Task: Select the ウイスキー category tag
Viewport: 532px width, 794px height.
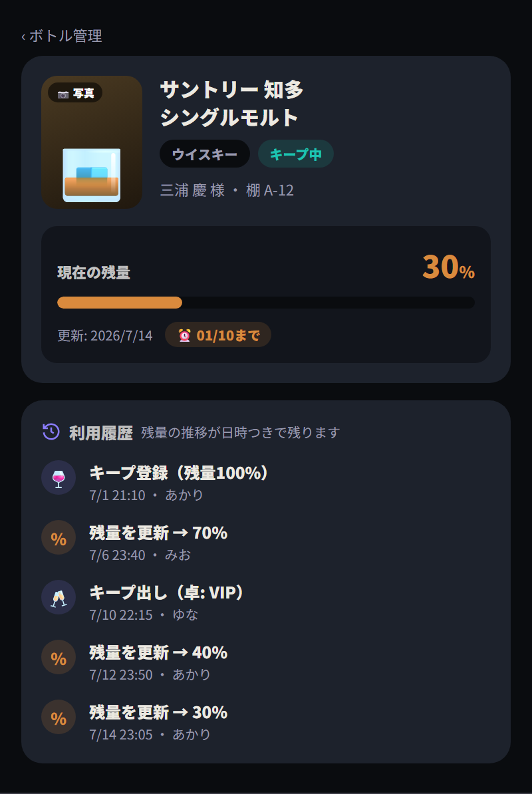Action: click(x=205, y=154)
